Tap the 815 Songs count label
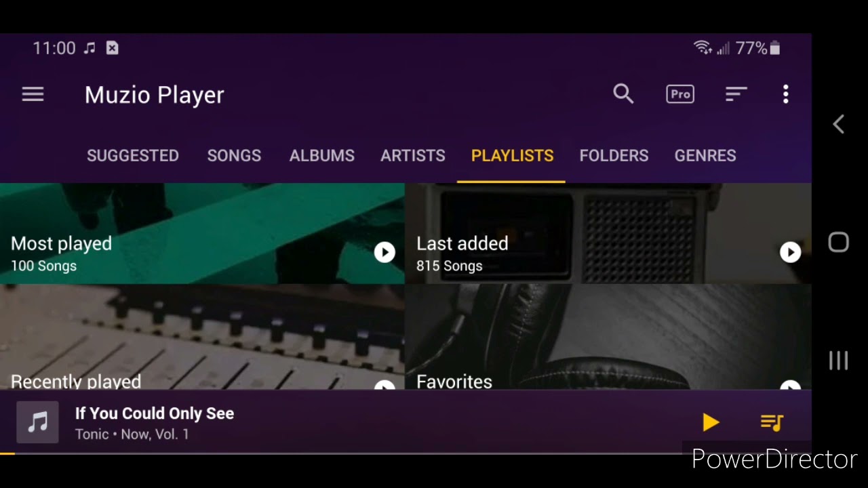The height and width of the screenshot is (488, 868). (449, 266)
